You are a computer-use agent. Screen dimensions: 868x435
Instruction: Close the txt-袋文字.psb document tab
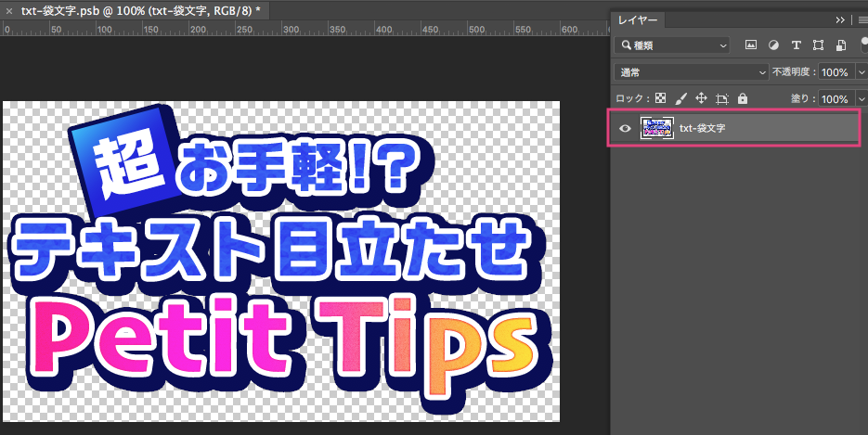9,10
